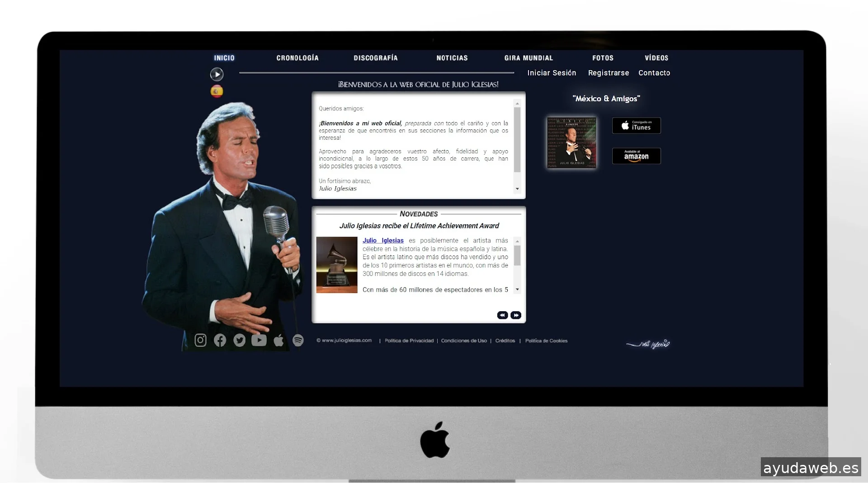The image size is (868, 483).
Task: Open the Apple Music icon in footer
Action: click(278, 340)
